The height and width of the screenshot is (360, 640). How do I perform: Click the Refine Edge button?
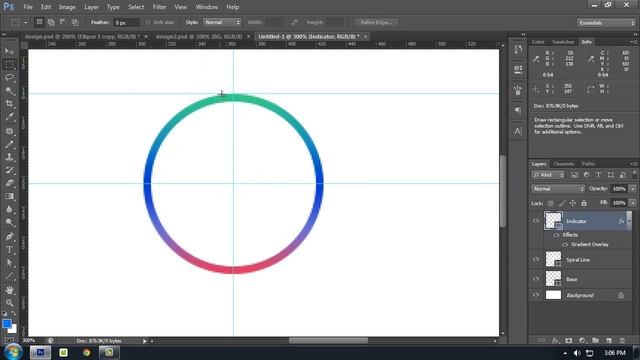(376, 22)
